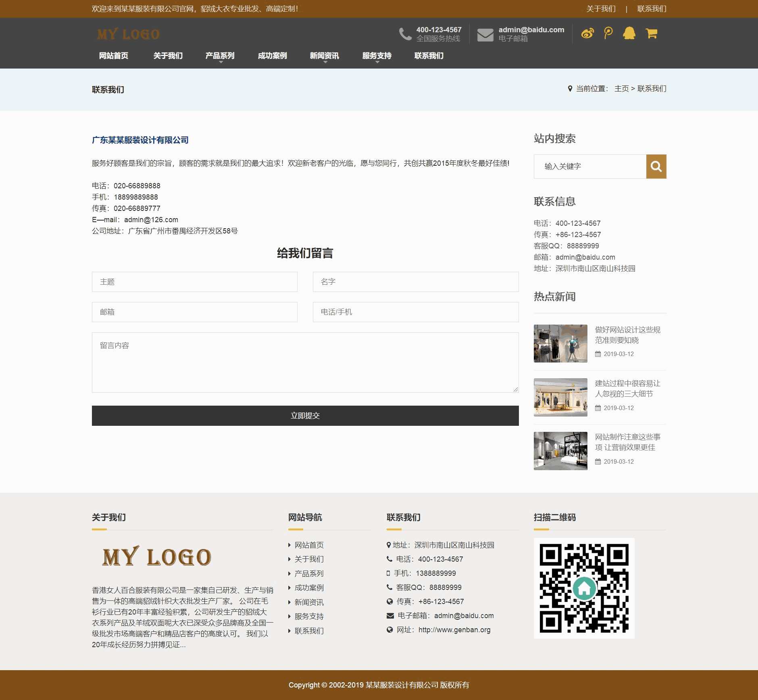
Task: Open the shopping cart icon
Action: [x=651, y=33]
